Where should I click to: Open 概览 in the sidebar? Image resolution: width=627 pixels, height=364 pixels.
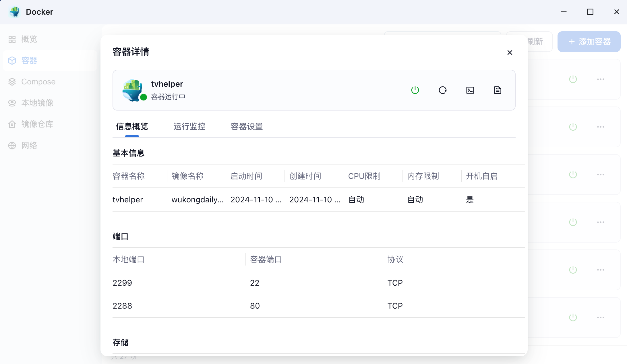click(x=50, y=39)
